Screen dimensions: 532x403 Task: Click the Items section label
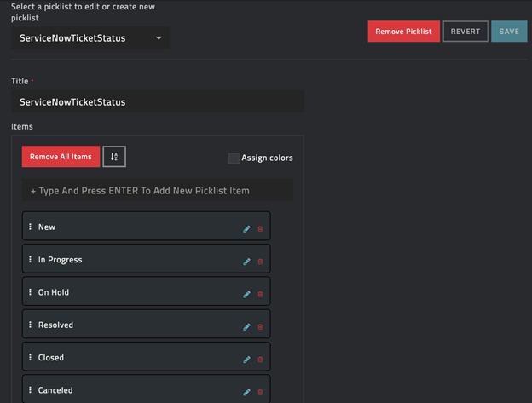22,126
